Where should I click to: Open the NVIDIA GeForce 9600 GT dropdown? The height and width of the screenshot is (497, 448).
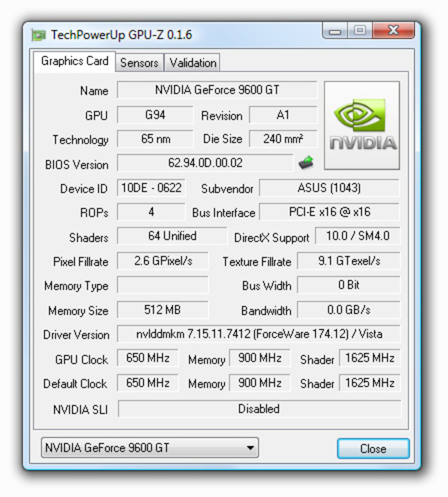150,448
